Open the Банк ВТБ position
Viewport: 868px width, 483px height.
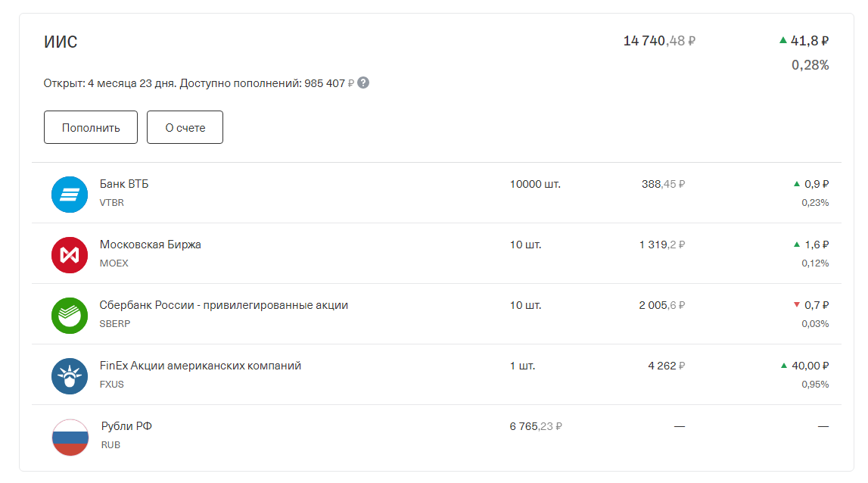(124, 184)
